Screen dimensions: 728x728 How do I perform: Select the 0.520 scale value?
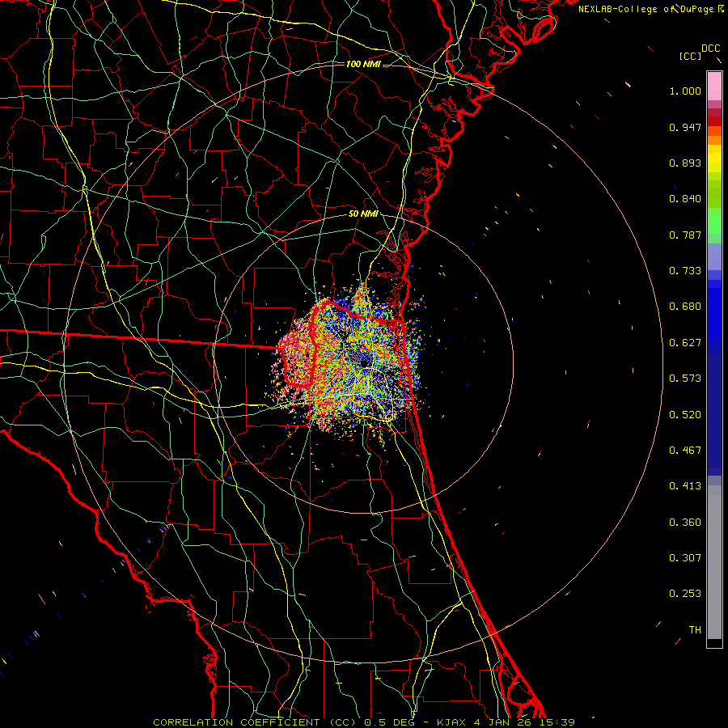coord(685,415)
